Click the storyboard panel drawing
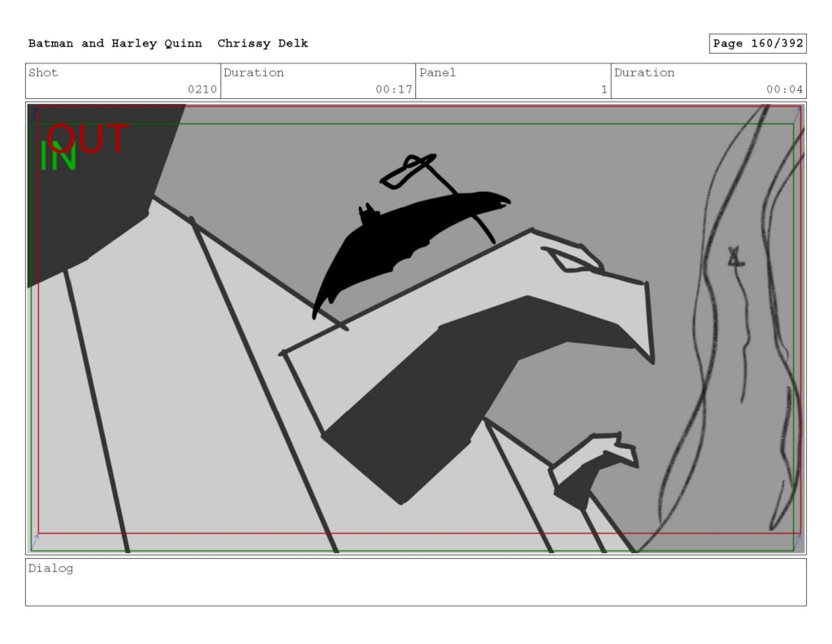The height and width of the screenshot is (644, 832). tap(416, 328)
